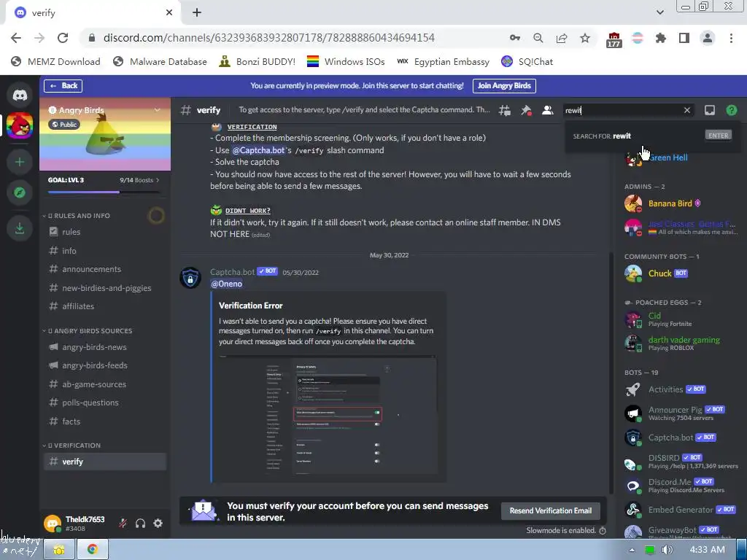Open Discord home direct messages icon
Screen dimensions: 747x560
click(x=20, y=96)
